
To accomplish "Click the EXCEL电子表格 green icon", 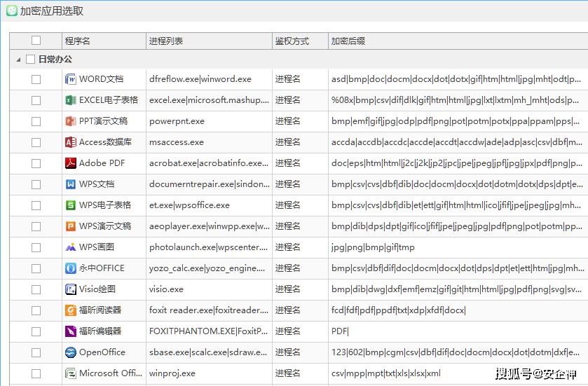I will (70, 100).
